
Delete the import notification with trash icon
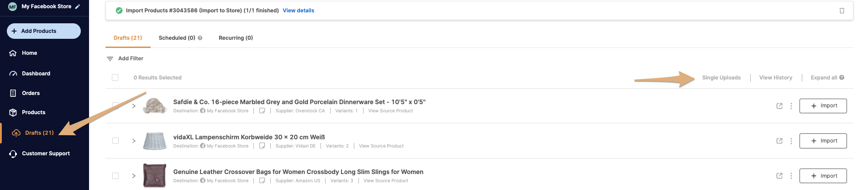coord(842,11)
